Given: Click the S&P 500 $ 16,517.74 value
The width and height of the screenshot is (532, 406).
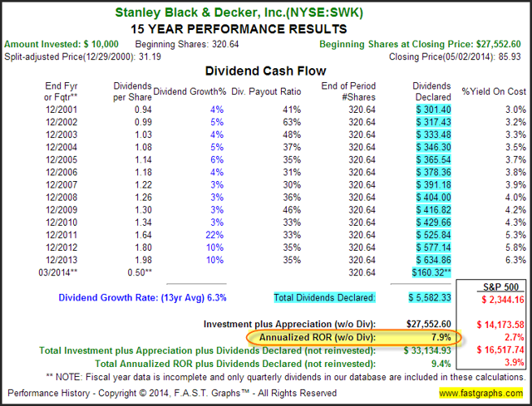Looking at the screenshot, I should pos(500,350).
